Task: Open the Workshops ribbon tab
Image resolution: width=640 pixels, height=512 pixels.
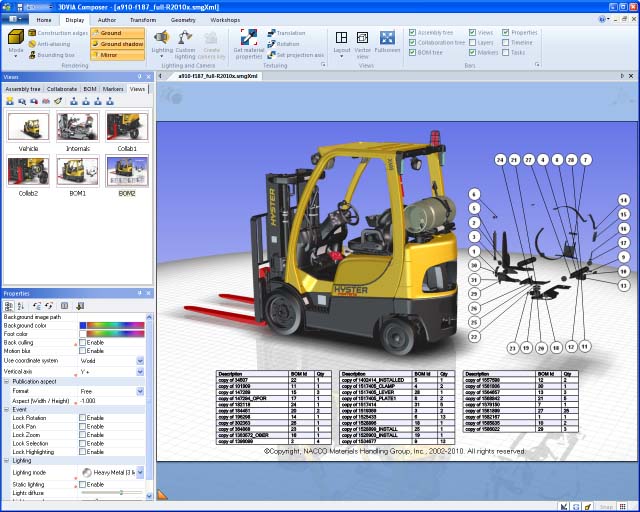Action: pos(225,20)
